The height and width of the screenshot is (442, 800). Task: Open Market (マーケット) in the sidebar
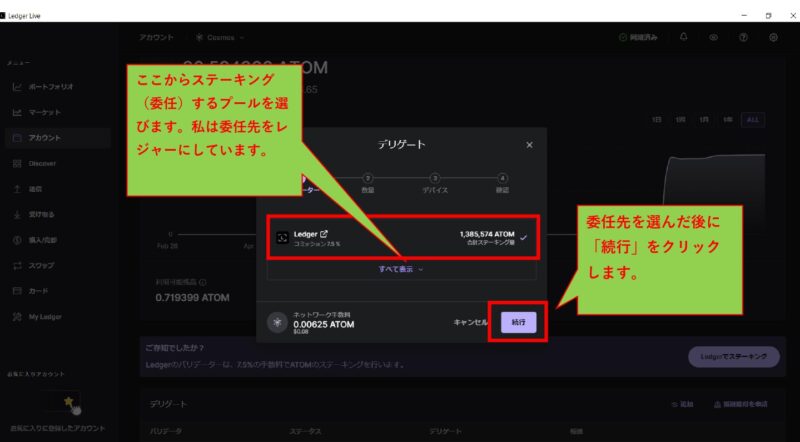(44, 111)
